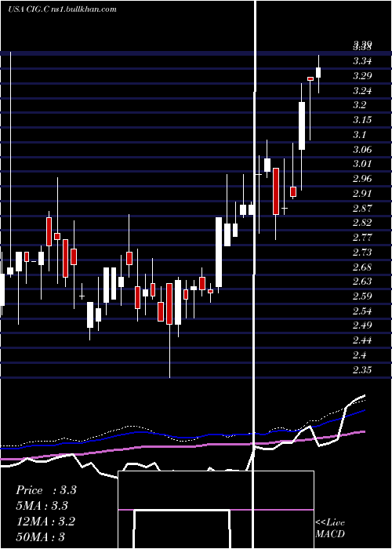
Task: Click the 2.54 axis value
Action: [362, 311]
